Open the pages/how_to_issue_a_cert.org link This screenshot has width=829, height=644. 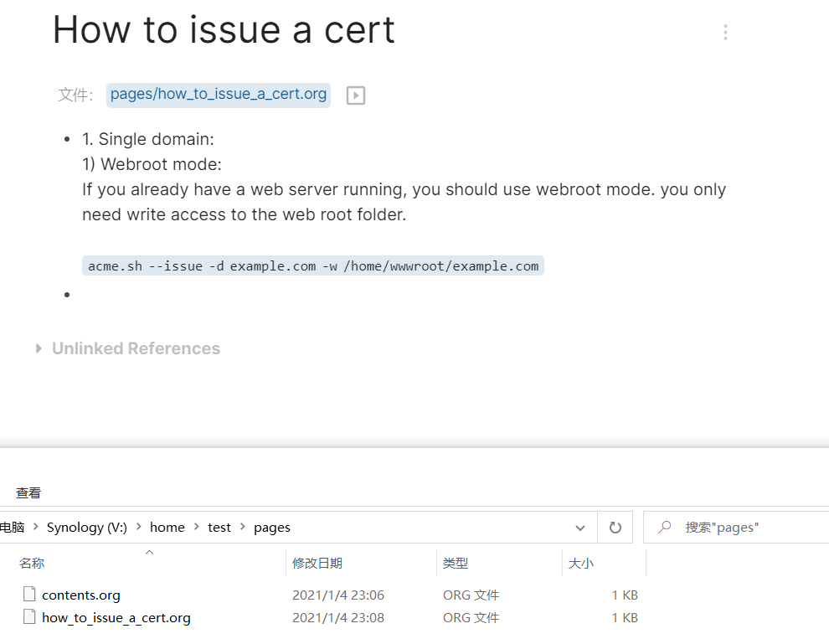tap(218, 94)
